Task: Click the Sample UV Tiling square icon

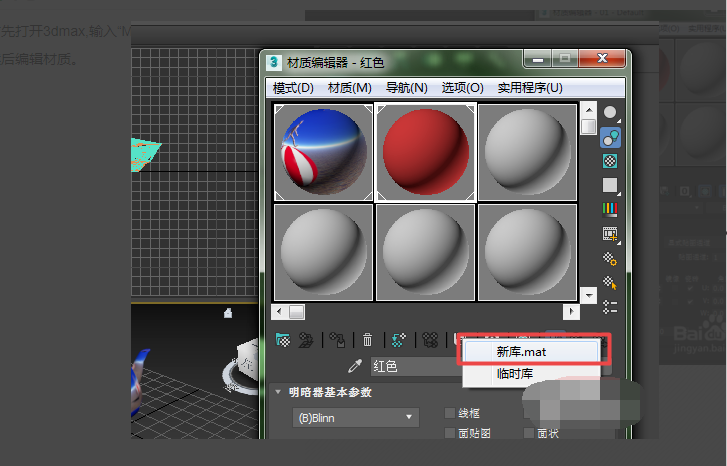Action: click(610, 185)
